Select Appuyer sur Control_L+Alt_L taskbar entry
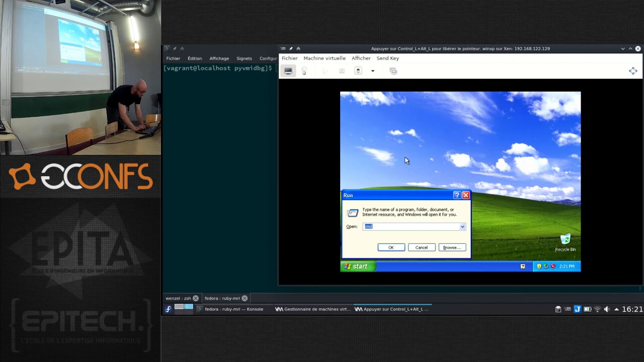 392,309
